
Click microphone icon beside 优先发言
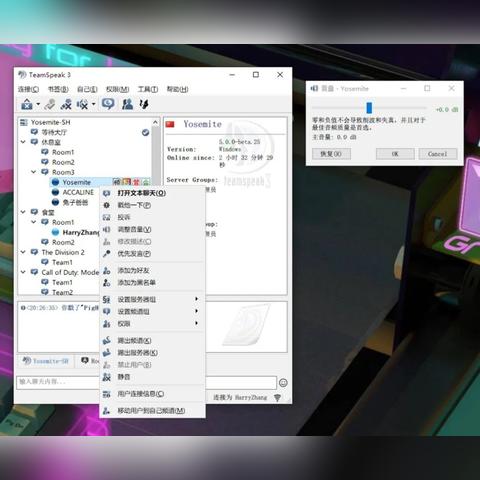coord(107,254)
